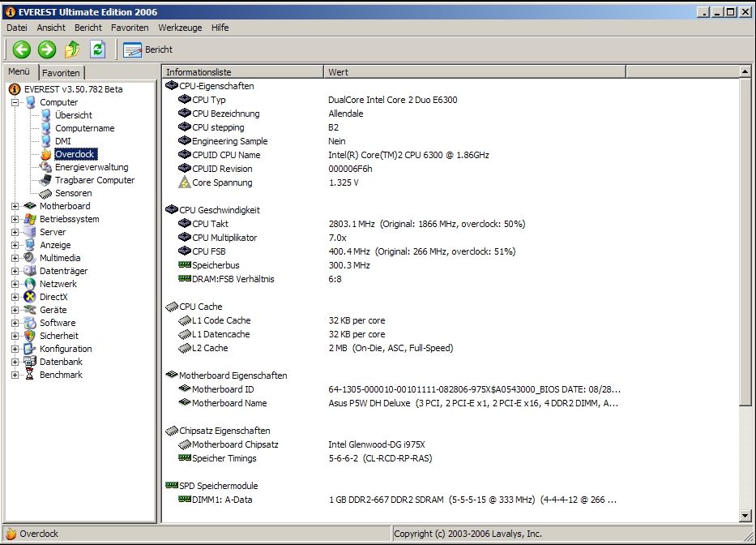756x545 pixels.
Task: Expand the Anzeige tree node
Action: pyautogui.click(x=15, y=245)
